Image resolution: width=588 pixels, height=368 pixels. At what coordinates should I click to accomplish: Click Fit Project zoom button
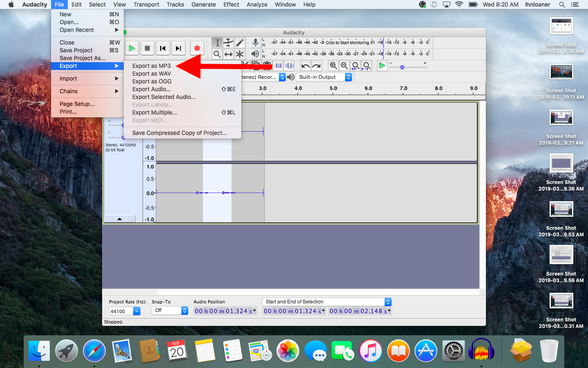pyautogui.click(x=367, y=65)
